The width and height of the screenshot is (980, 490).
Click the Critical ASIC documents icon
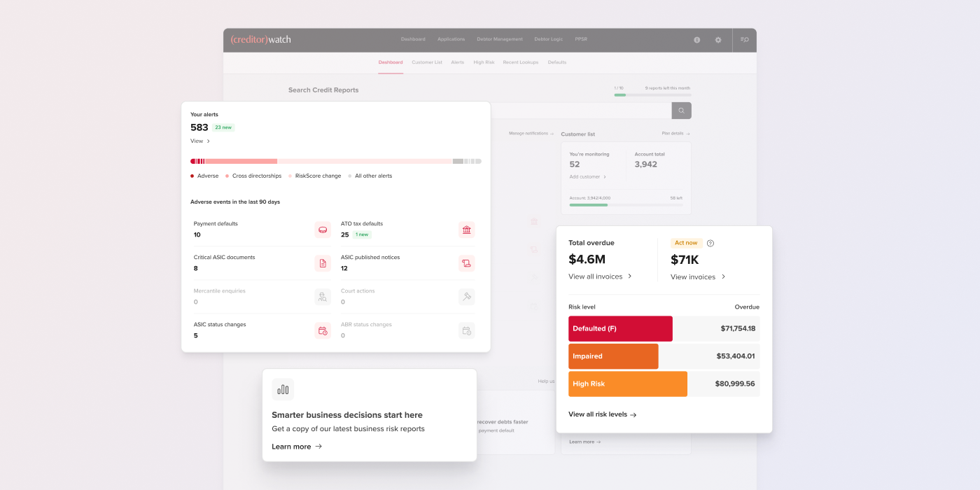click(x=323, y=263)
